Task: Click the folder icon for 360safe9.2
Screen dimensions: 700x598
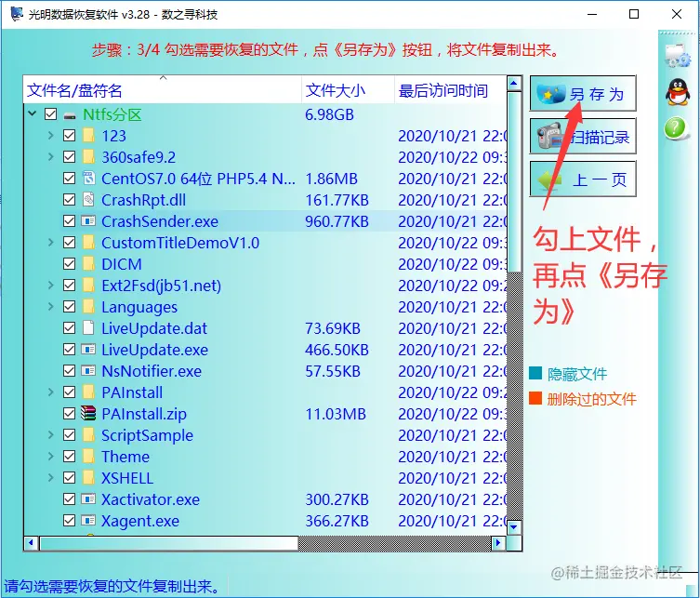Action: pos(88,157)
